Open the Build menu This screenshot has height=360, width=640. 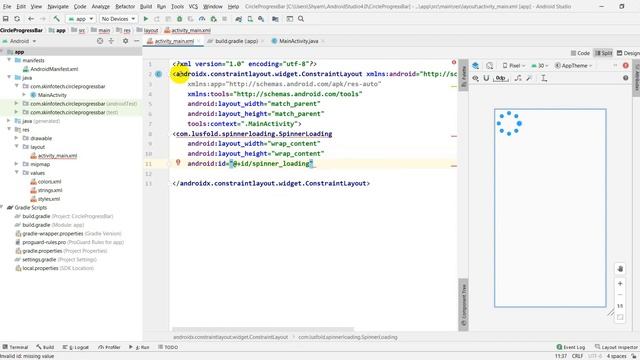[x=146, y=7]
